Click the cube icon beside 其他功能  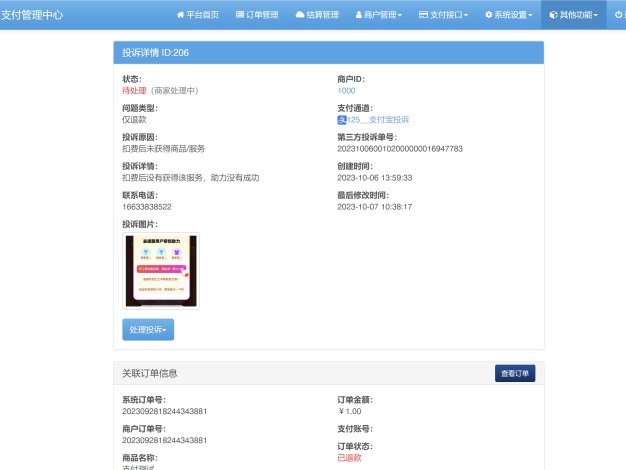553,15
